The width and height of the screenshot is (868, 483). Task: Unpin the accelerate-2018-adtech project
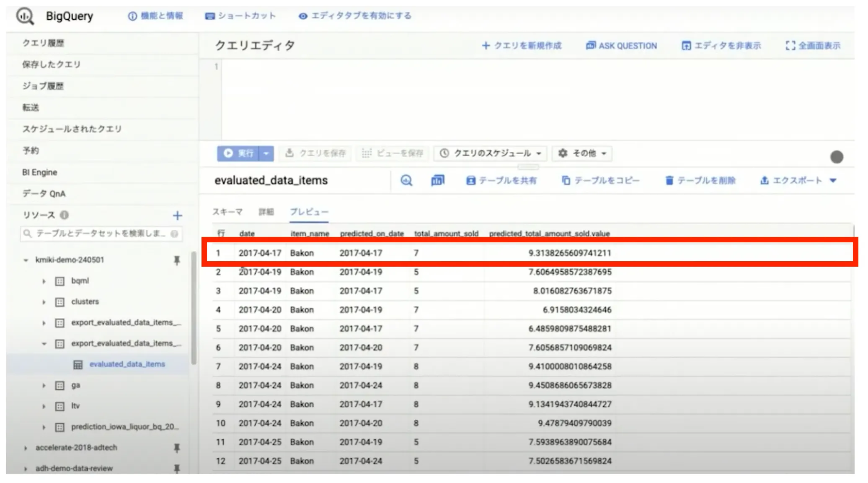177,448
